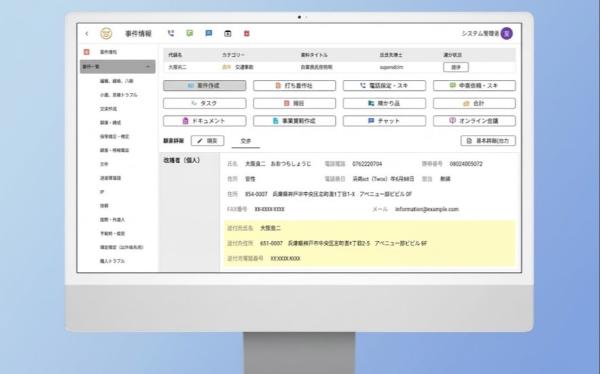
Task: Click the export button with document icon
Action: coord(488,141)
